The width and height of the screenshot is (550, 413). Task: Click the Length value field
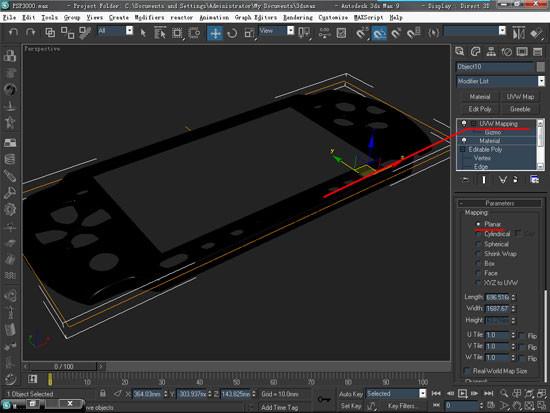[x=497, y=297]
